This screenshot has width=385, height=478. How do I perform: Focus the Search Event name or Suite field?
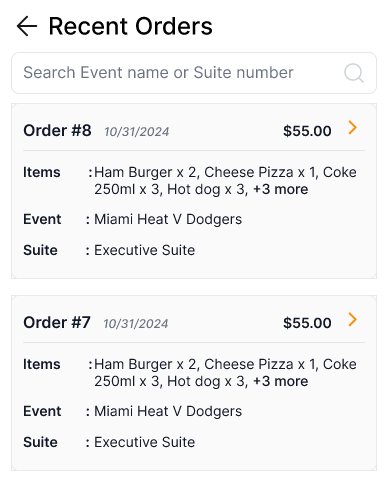(x=194, y=73)
